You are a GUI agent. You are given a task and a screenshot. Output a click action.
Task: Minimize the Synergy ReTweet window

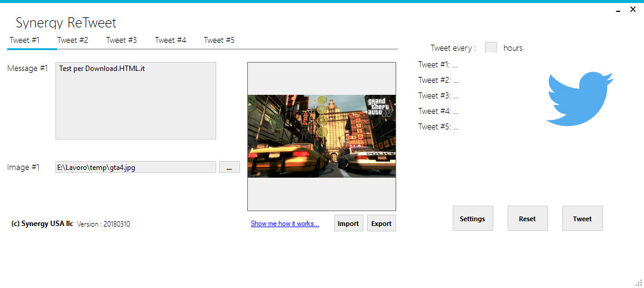pyautogui.click(x=618, y=11)
